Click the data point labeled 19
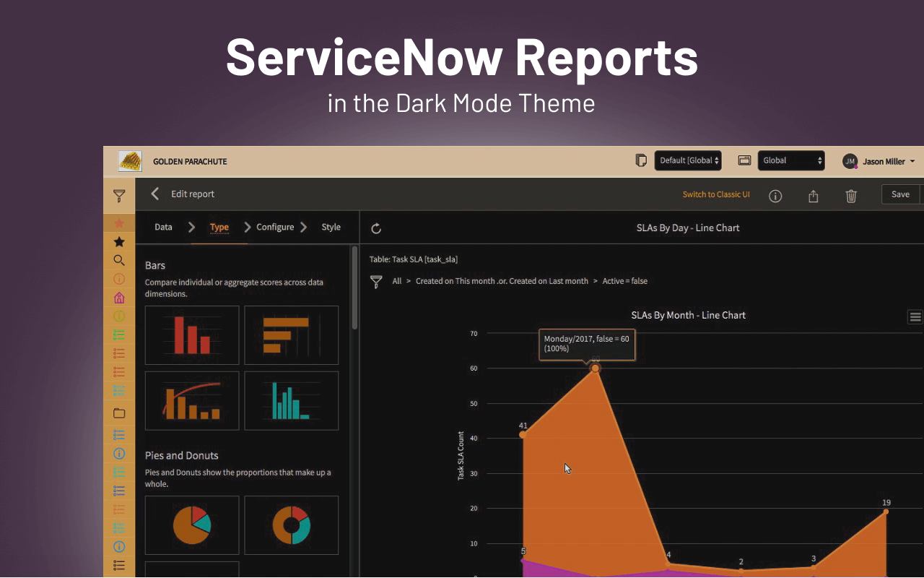The image size is (924, 578). [886, 512]
